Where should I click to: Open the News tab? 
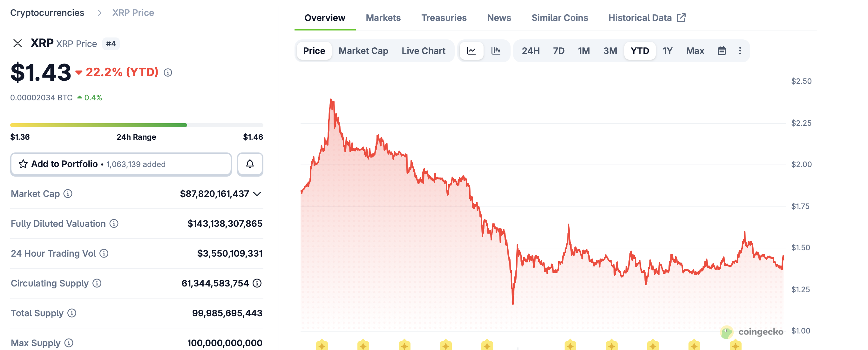point(499,17)
